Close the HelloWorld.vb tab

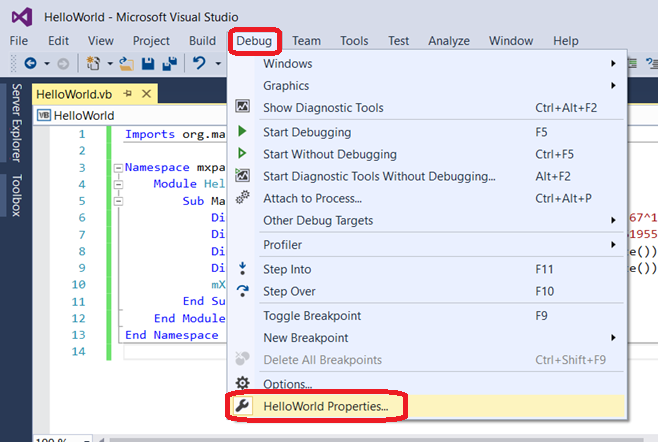click(146, 94)
